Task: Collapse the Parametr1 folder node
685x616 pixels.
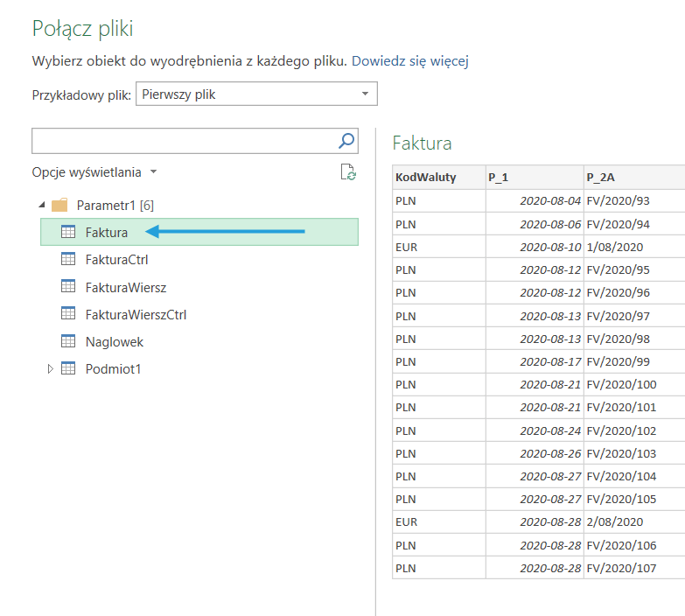Action: point(42,206)
